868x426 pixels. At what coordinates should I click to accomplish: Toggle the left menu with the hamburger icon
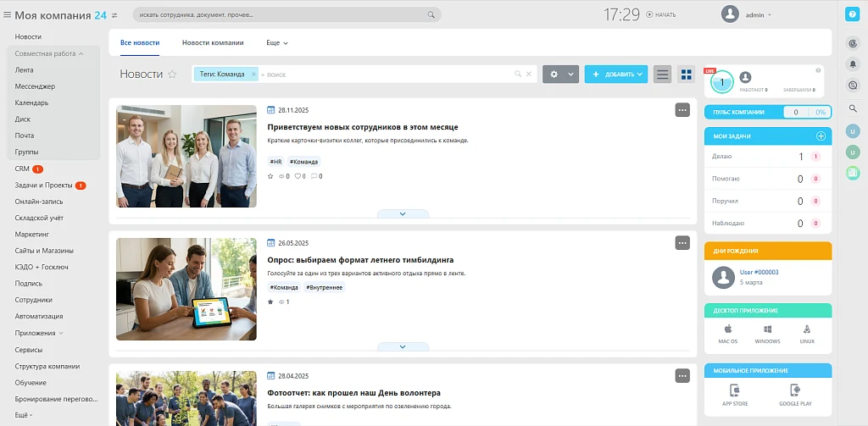pos(7,15)
